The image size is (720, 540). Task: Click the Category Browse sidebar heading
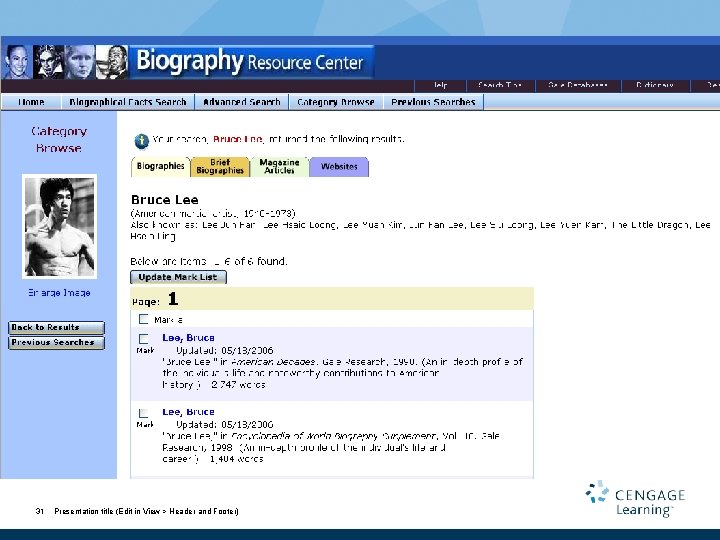point(59,140)
